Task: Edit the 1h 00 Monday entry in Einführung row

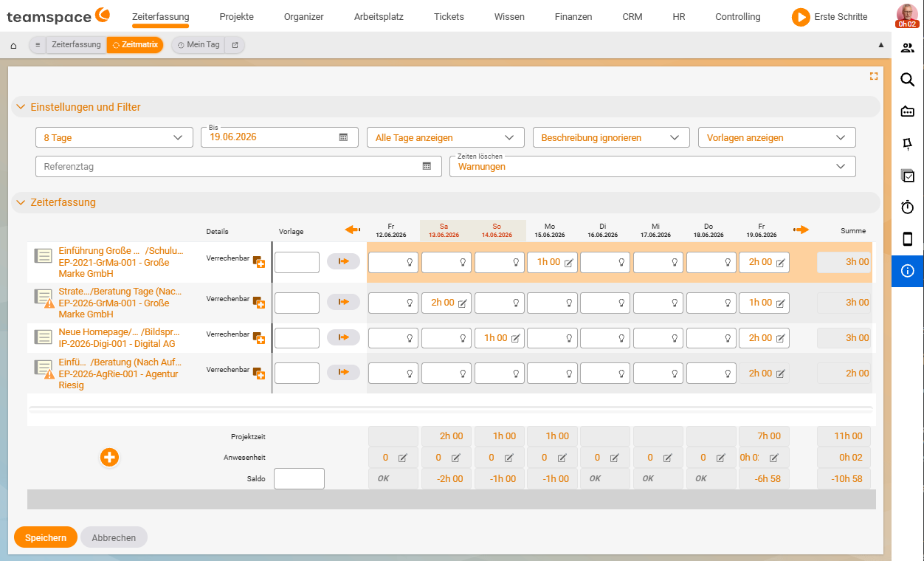Action: pos(568,262)
